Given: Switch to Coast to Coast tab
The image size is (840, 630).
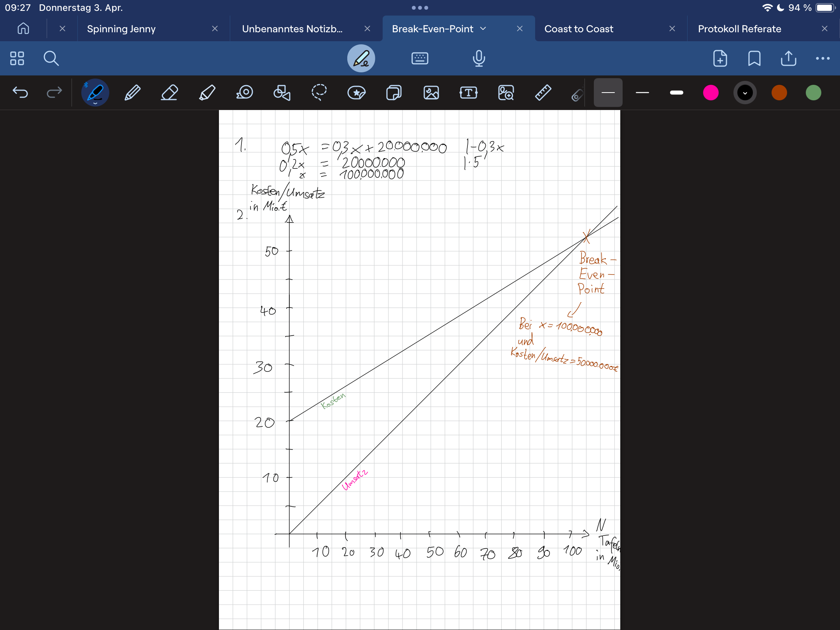Looking at the screenshot, I should pos(579,29).
